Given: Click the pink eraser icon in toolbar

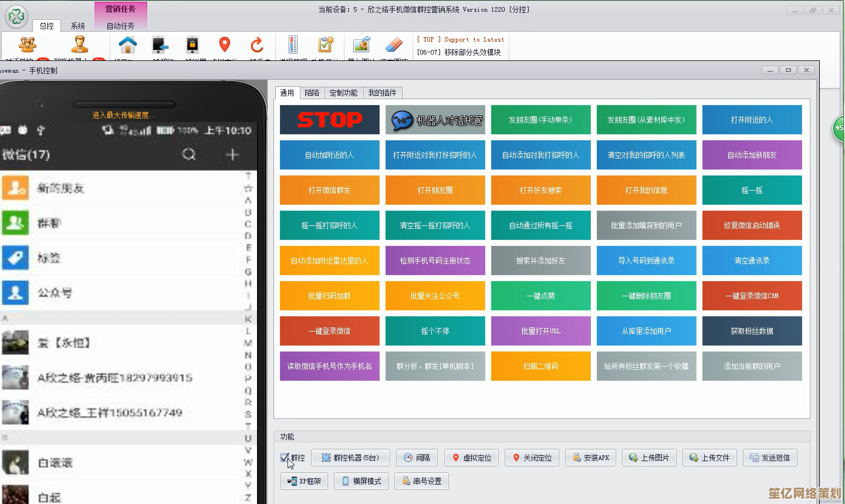Looking at the screenshot, I should 394,45.
